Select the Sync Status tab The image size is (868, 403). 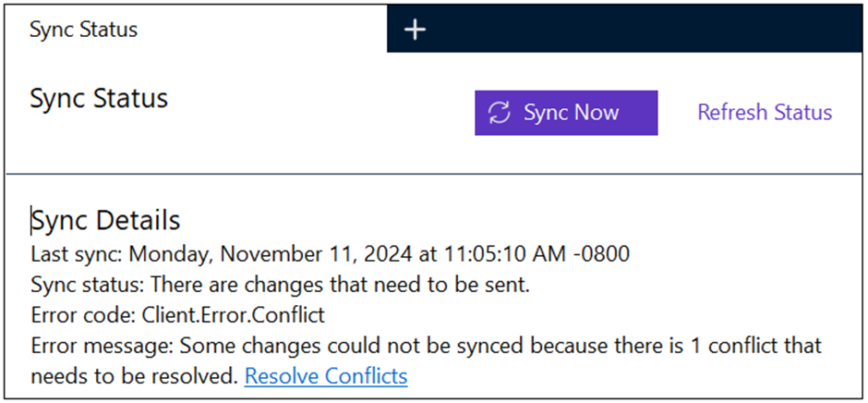[83, 30]
